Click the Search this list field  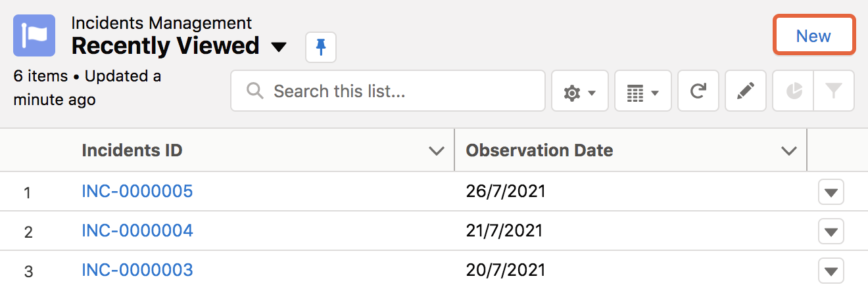[x=388, y=91]
